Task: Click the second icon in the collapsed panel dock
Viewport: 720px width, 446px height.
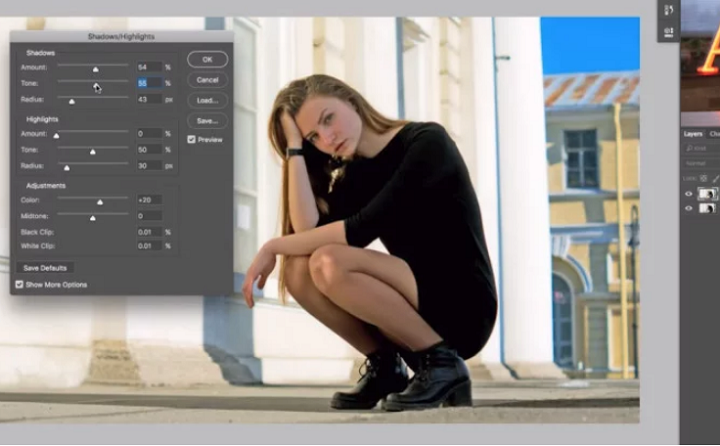Action: pos(669,32)
